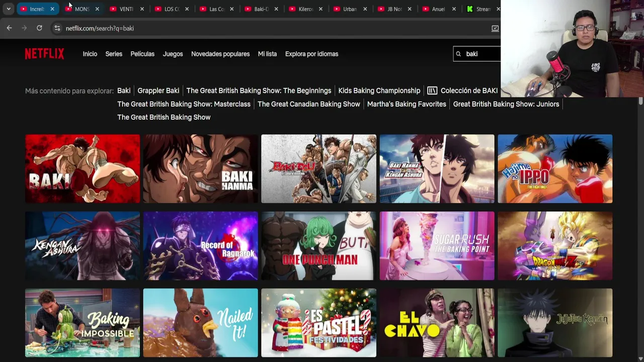
Task: Open Sugar Rush The Baking Point thumbnail
Action: click(x=437, y=246)
